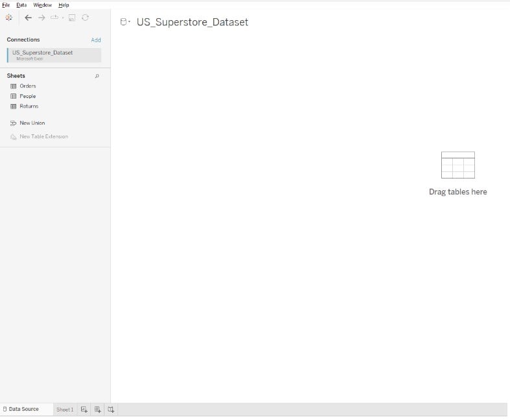Click New Union label

click(32, 123)
